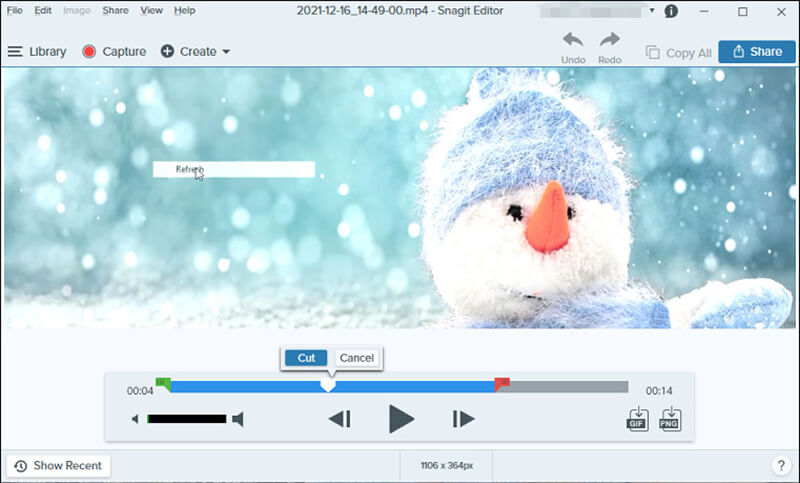Open the Library panel
Viewport: 800px width, 483px height.
[x=37, y=52]
